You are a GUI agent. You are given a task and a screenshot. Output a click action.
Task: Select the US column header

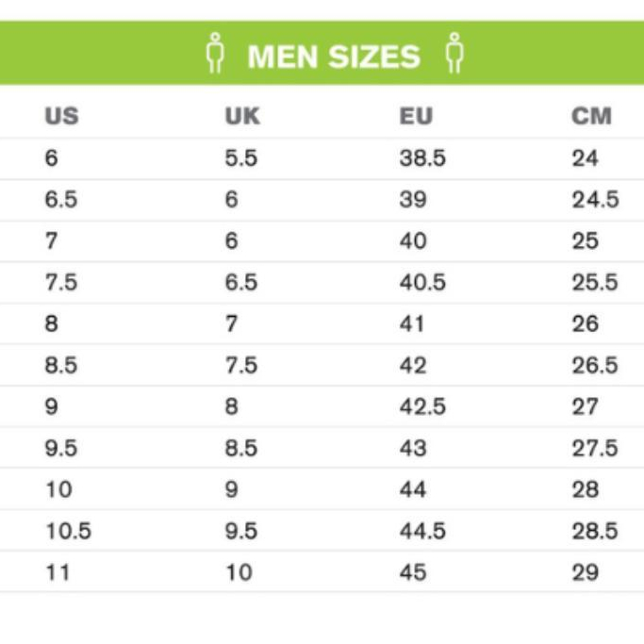[61, 117]
